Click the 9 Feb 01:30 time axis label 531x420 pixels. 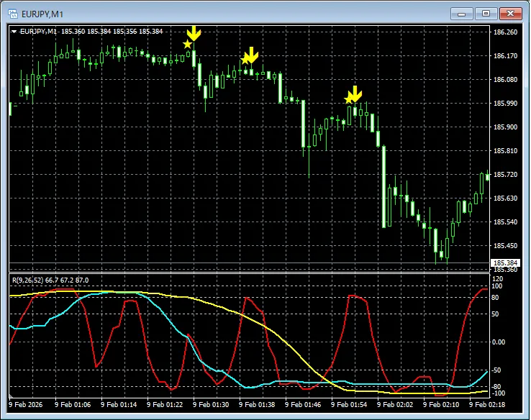211,405
